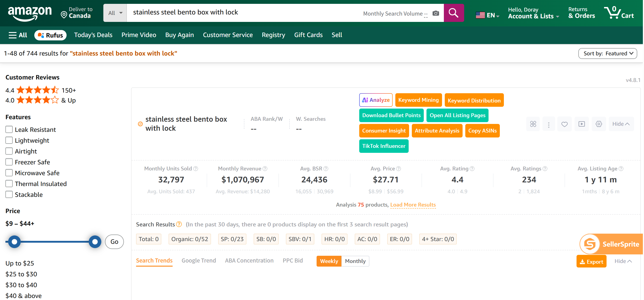This screenshot has height=300, width=644.
Task: Click the camera image search icon
Action: [x=436, y=13]
